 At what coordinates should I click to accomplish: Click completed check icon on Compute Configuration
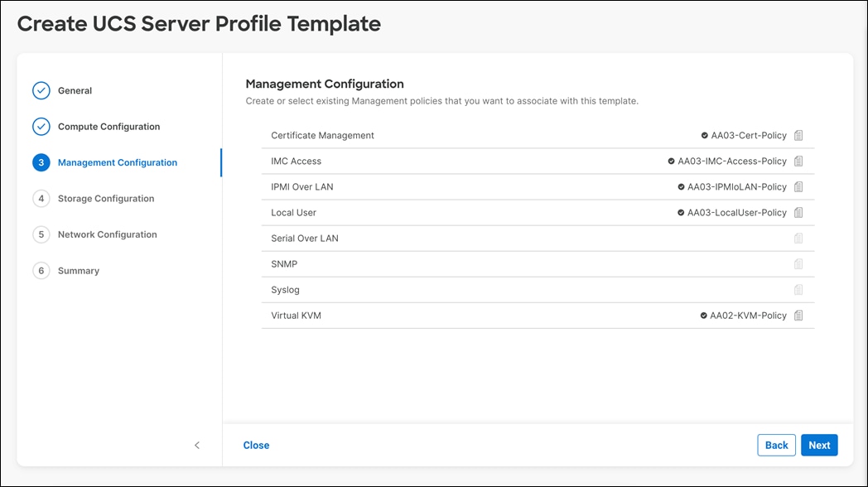pos(41,126)
